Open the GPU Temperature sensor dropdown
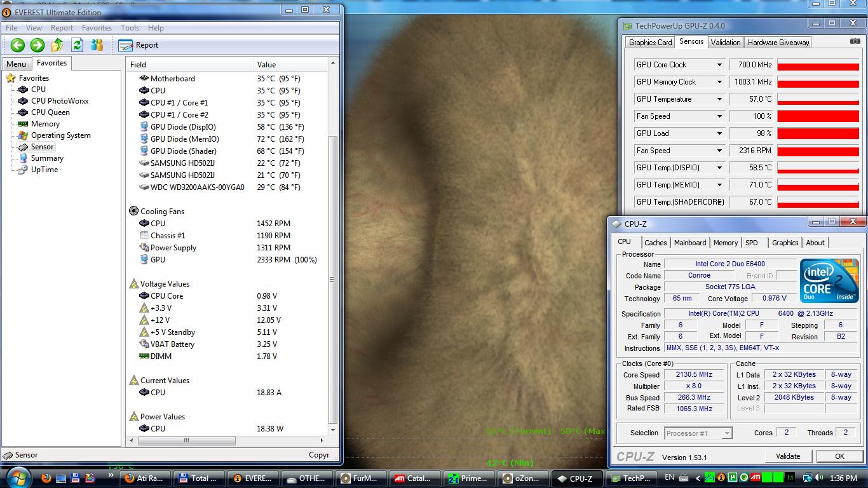 [x=719, y=99]
